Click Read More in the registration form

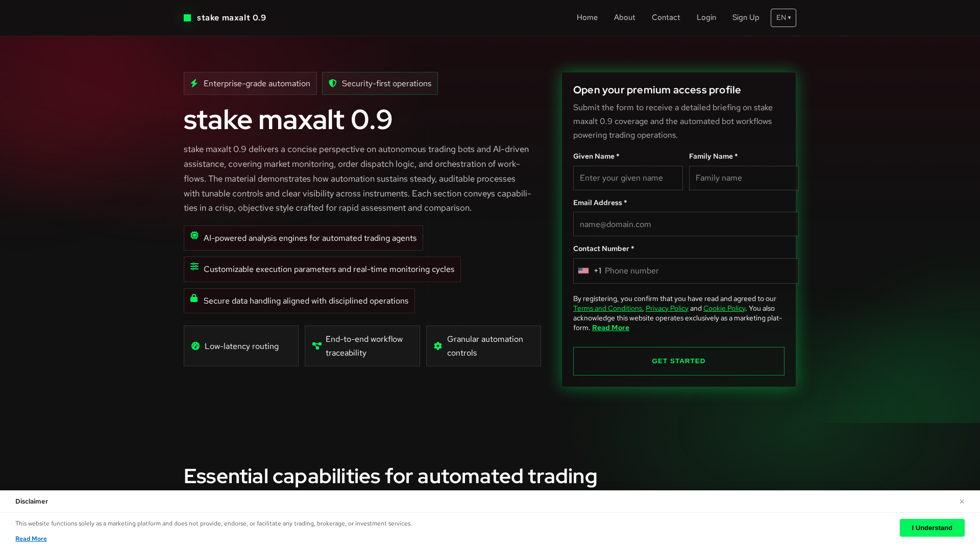point(610,328)
